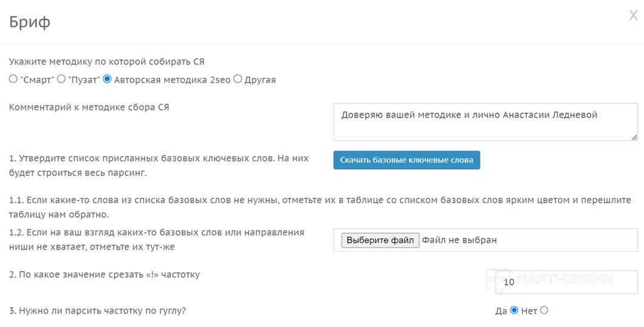Close the Бриф dialog with X

coord(633,16)
